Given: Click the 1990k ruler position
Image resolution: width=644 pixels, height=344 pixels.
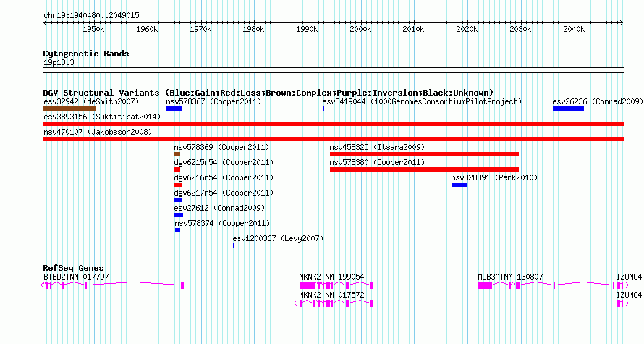Looking at the screenshot, I should tap(307, 30).
